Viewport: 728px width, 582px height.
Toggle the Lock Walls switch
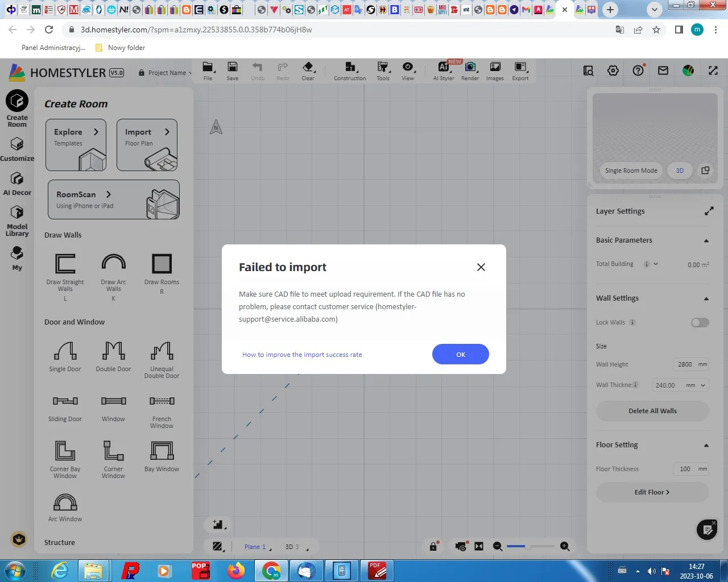coord(700,323)
